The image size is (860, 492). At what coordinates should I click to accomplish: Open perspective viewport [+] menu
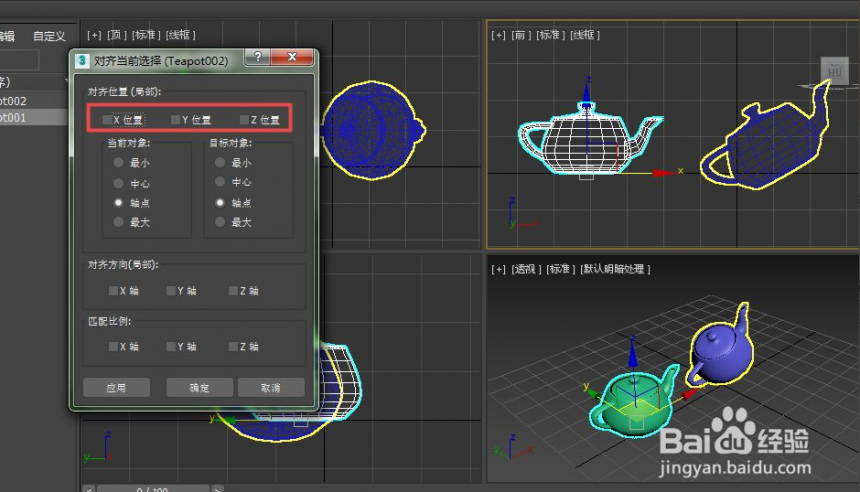tap(498, 269)
